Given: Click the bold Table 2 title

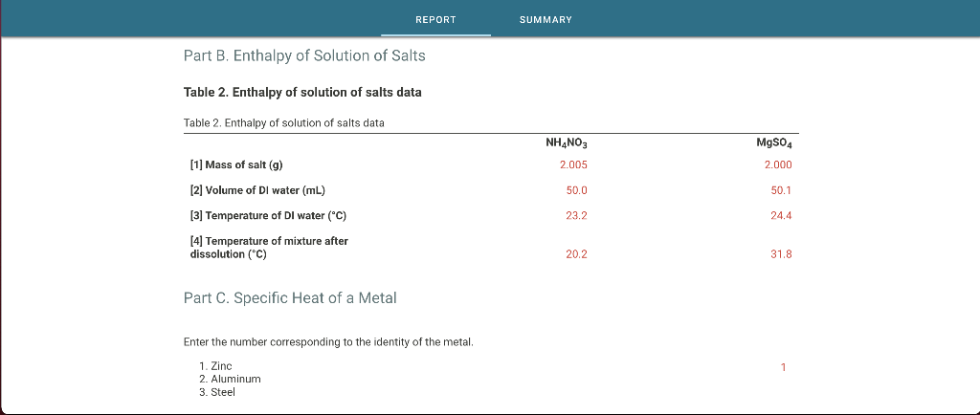Looking at the screenshot, I should coord(302,93).
